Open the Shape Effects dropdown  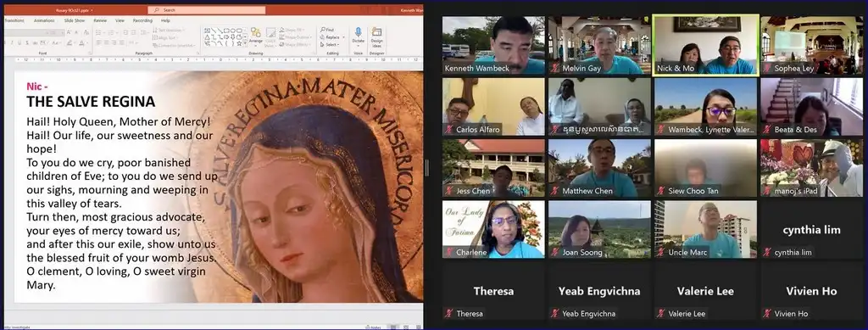tap(295, 44)
